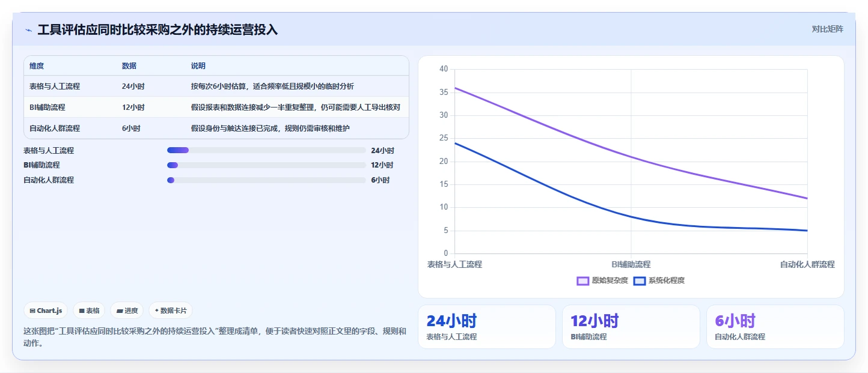Click the 对比矩阵 label in header
Image resolution: width=868 pixels, height=373 pixels.
coord(827,29)
